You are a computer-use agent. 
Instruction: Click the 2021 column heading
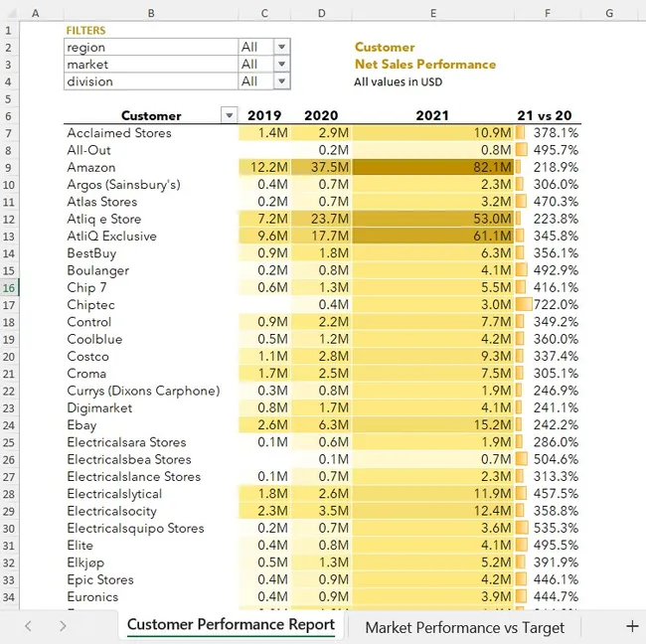click(432, 115)
